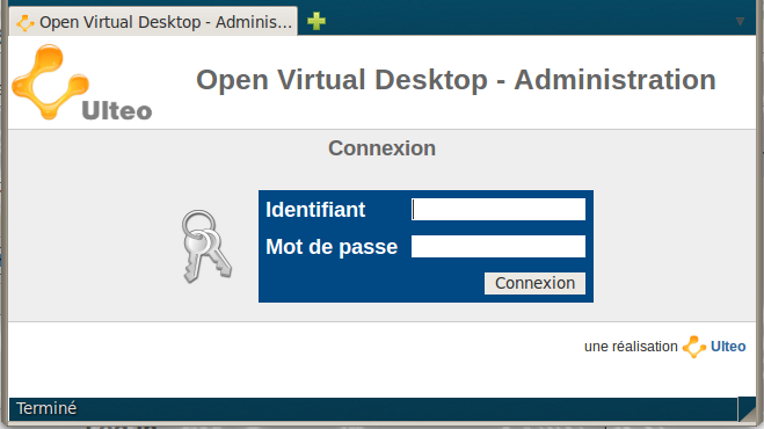764x429 pixels.
Task: Click the une réalisation footer text
Action: click(x=630, y=346)
